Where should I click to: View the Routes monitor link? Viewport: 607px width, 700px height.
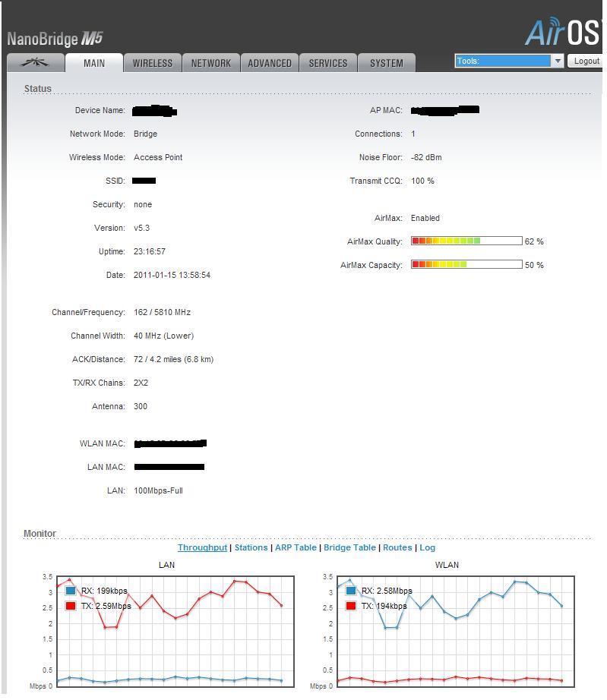coord(397,547)
